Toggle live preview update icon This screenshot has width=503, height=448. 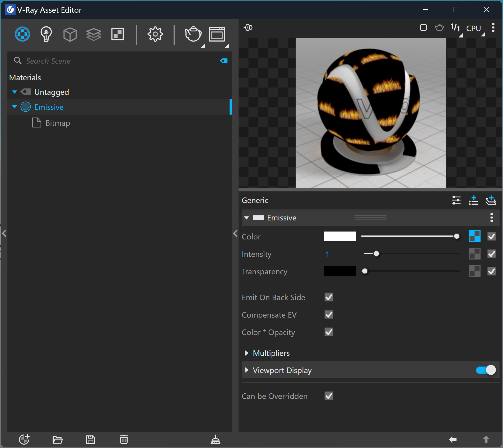coord(248,27)
